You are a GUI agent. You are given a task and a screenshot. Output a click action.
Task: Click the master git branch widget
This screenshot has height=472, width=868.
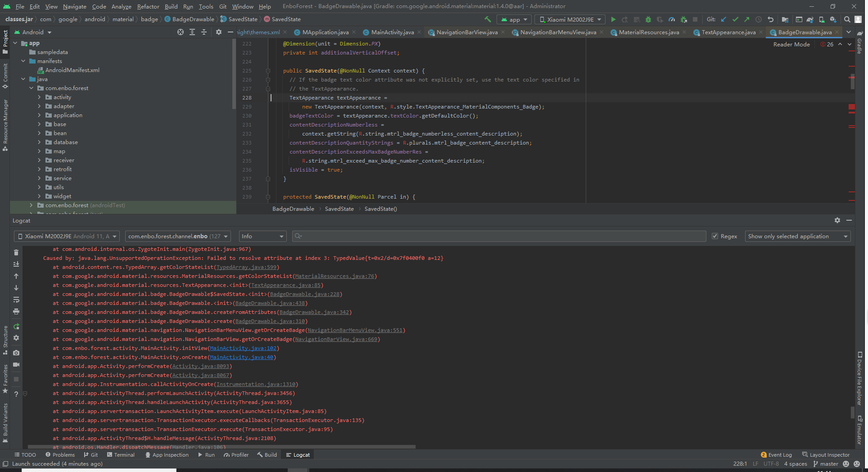click(x=826, y=463)
